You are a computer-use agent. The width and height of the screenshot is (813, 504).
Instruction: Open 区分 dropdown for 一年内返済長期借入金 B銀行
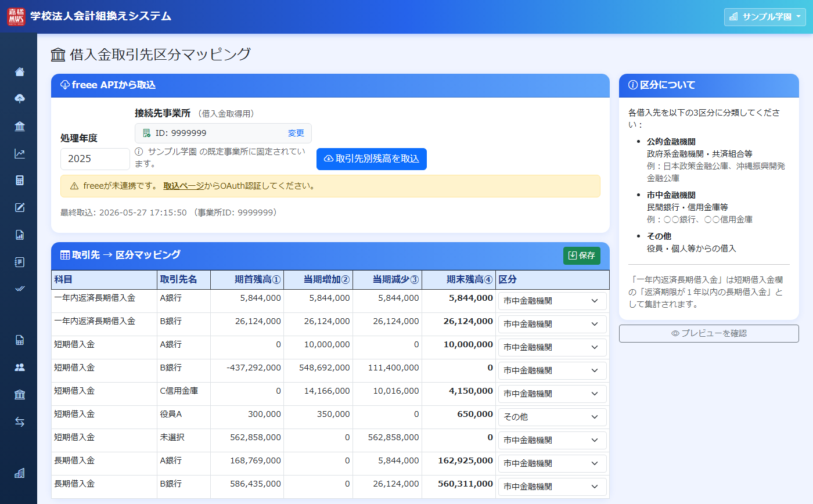pyautogui.click(x=552, y=324)
